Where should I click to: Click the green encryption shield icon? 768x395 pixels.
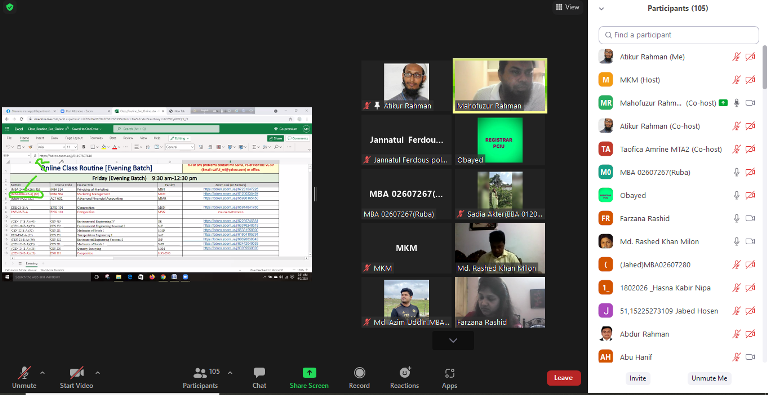pyautogui.click(x=9, y=7)
